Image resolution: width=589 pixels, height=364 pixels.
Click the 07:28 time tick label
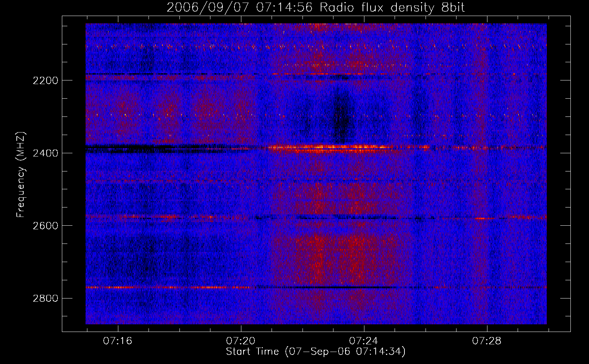coord(487,341)
